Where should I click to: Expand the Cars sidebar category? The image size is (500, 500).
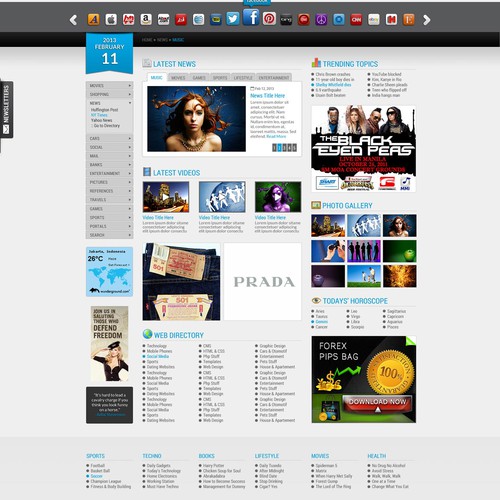pyautogui.click(x=109, y=138)
